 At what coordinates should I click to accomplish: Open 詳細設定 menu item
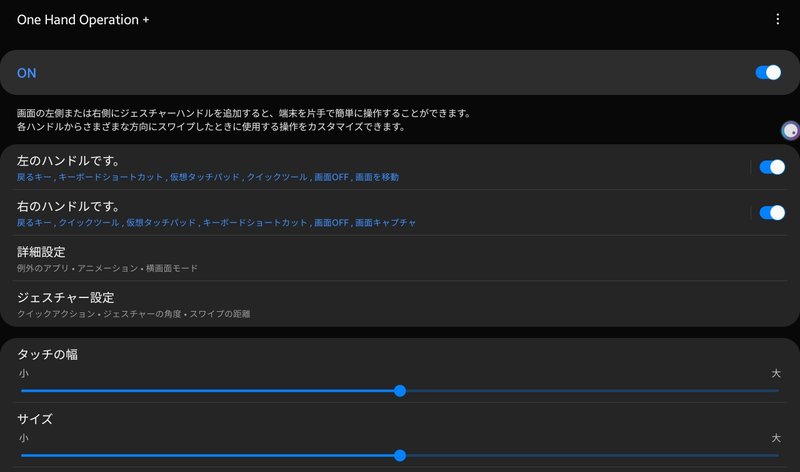click(400, 258)
